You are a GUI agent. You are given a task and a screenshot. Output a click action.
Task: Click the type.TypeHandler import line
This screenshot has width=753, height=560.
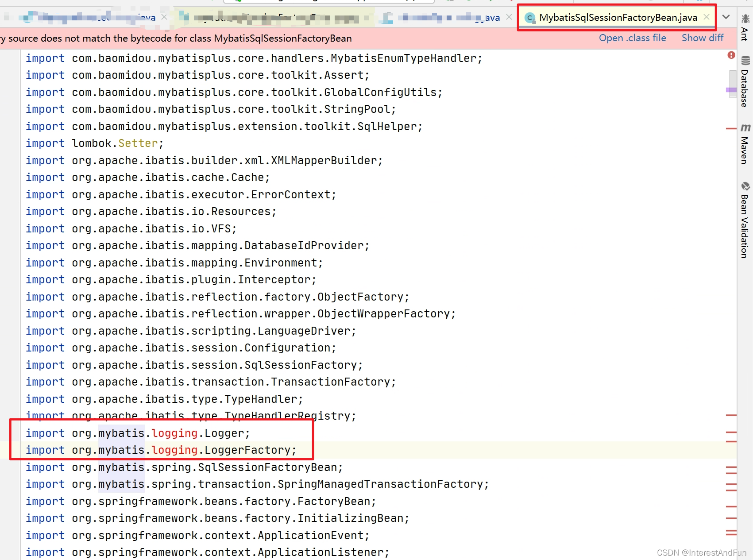[x=164, y=399]
